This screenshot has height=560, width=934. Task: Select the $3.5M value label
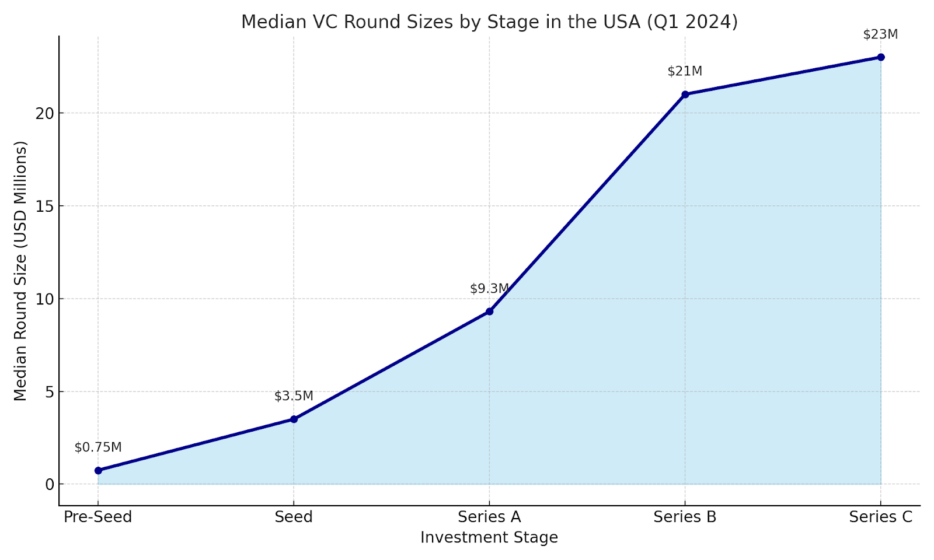pyautogui.click(x=294, y=396)
